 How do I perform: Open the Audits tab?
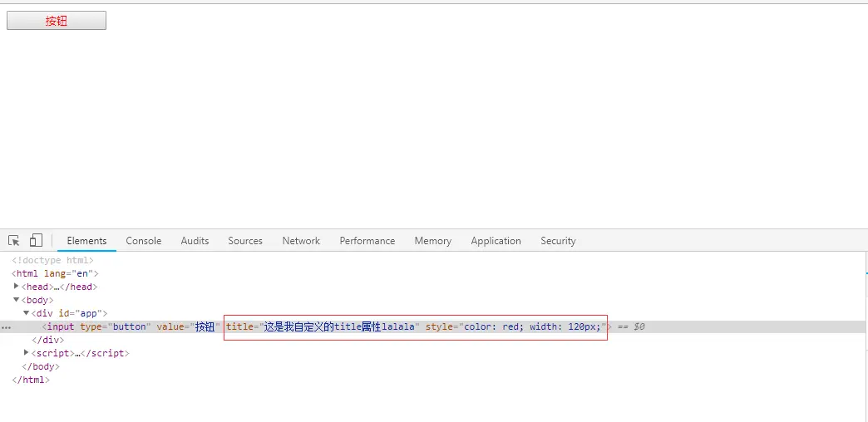point(195,241)
